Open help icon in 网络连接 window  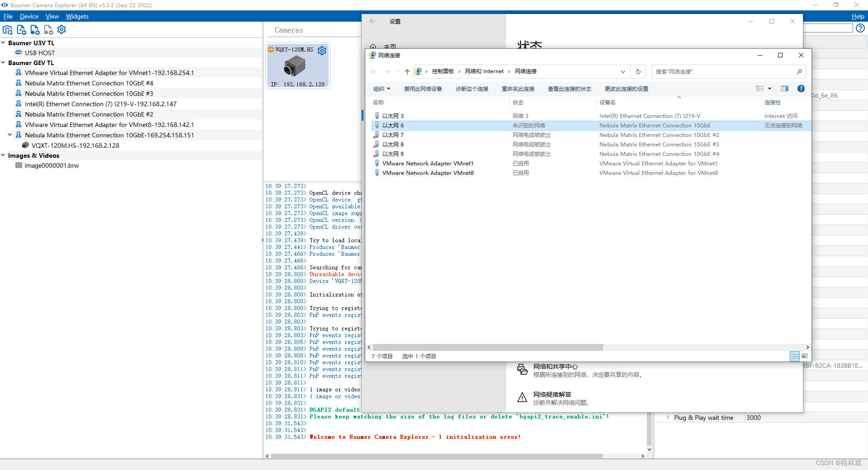click(x=801, y=89)
